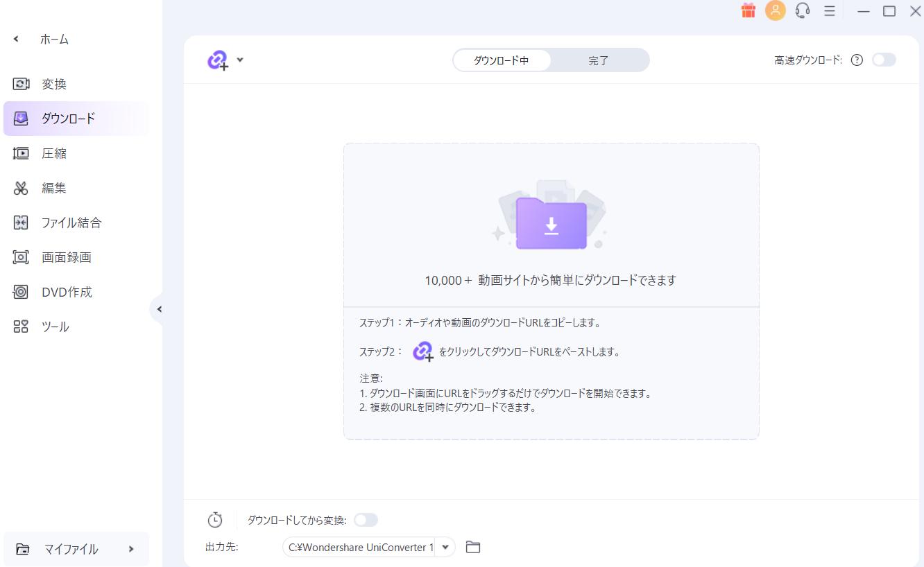The width and height of the screenshot is (924, 567).
Task: Click the 変換 convert icon in the sidebar
Action: click(x=21, y=84)
